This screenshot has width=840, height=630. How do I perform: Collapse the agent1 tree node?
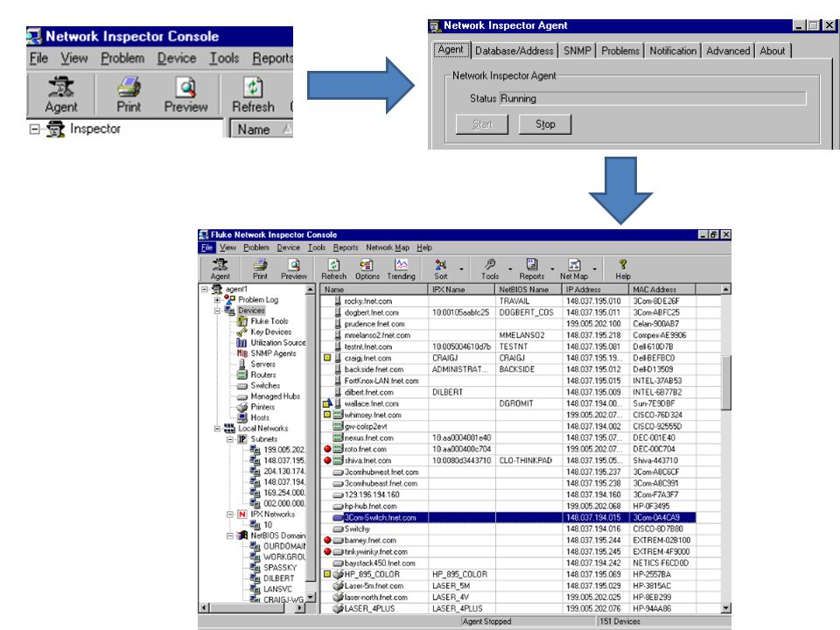(204, 290)
